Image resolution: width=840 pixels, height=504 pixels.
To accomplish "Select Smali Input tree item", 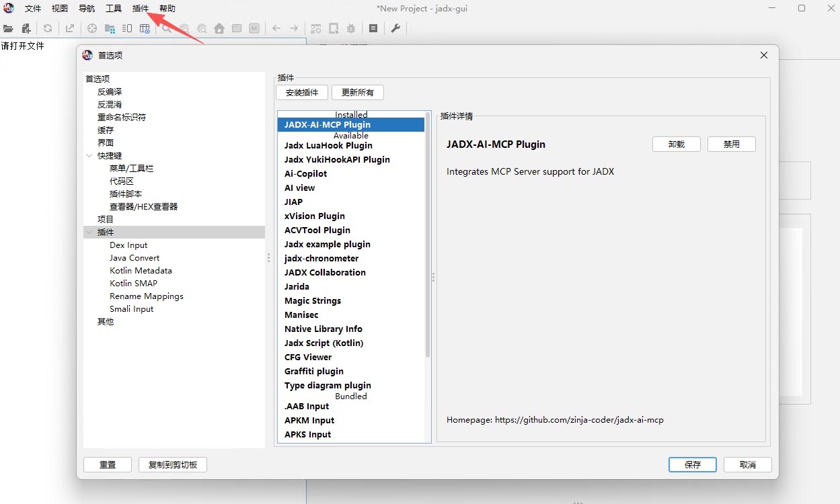I will pyautogui.click(x=131, y=309).
